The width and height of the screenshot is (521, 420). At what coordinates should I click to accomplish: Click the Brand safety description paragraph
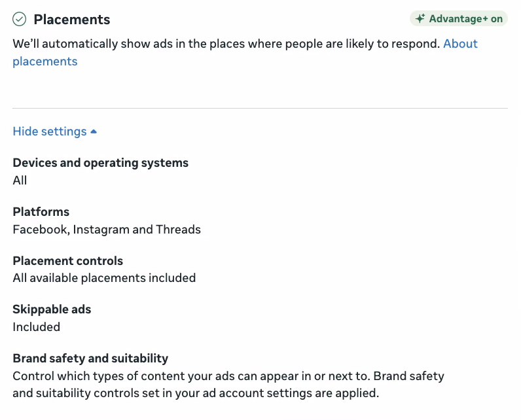pos(228,385)
